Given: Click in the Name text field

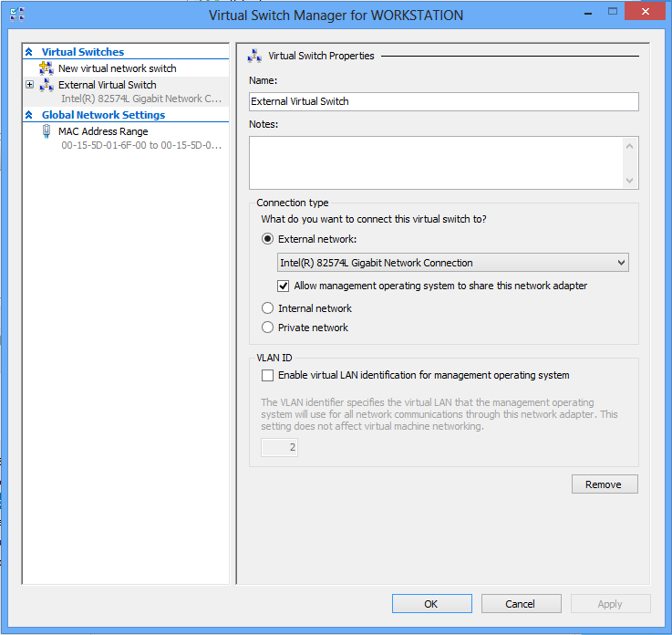Looking at the screenshot, I should (443, 101).
